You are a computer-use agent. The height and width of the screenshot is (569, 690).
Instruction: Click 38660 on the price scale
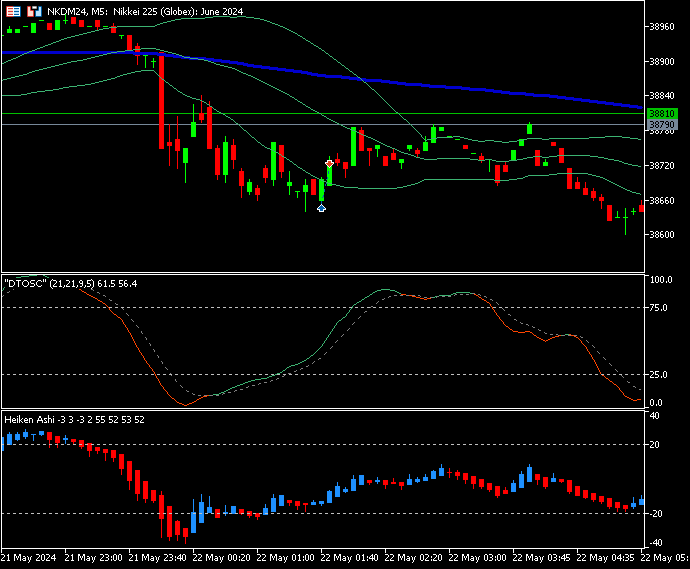pos(662,201)
